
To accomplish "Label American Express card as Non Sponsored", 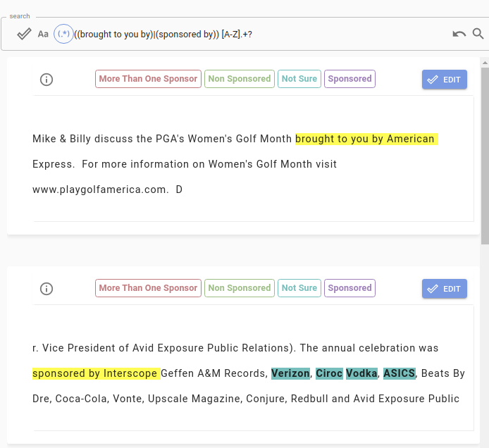I will (240, 79).
